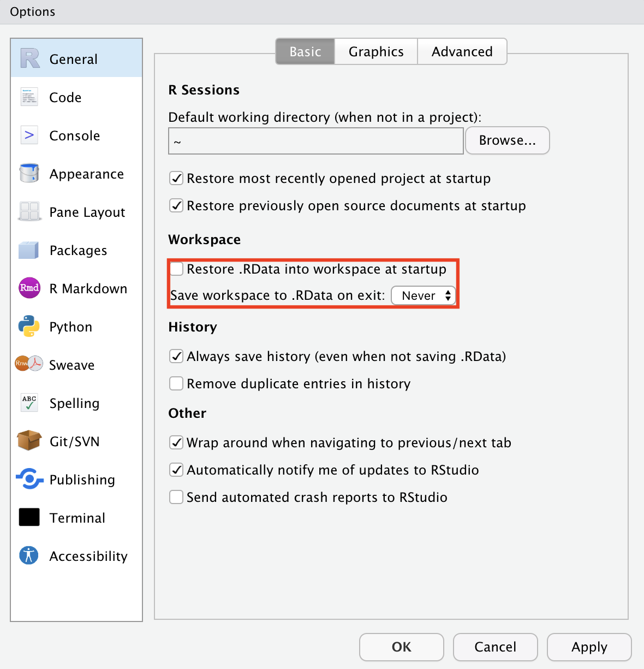The height and width of the screenshot is (669, 644).
Task: Uncheck Always save history checkbox
Action: click(176, 357)
